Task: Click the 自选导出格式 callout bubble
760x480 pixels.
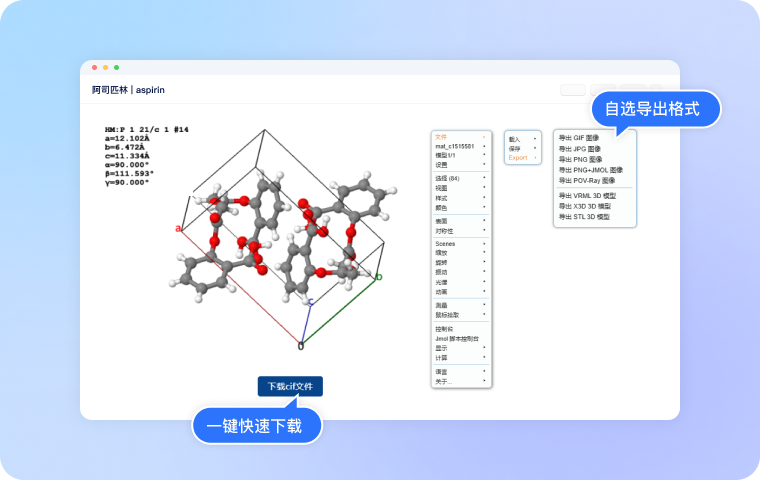Action: point(656,108)
